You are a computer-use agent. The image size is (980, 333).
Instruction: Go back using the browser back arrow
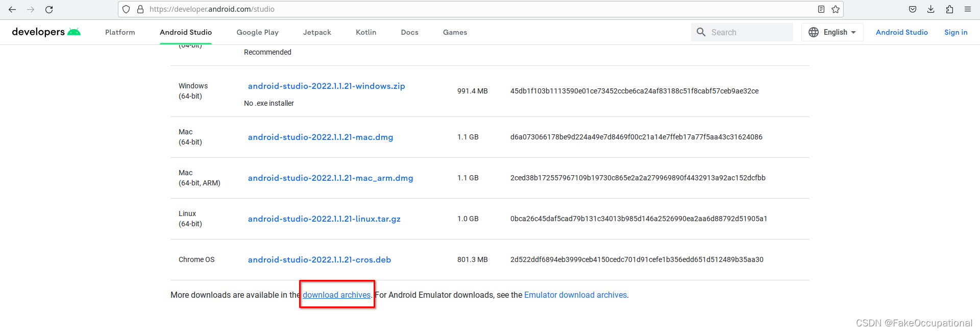pyautogui.click(x=12, y=9)
